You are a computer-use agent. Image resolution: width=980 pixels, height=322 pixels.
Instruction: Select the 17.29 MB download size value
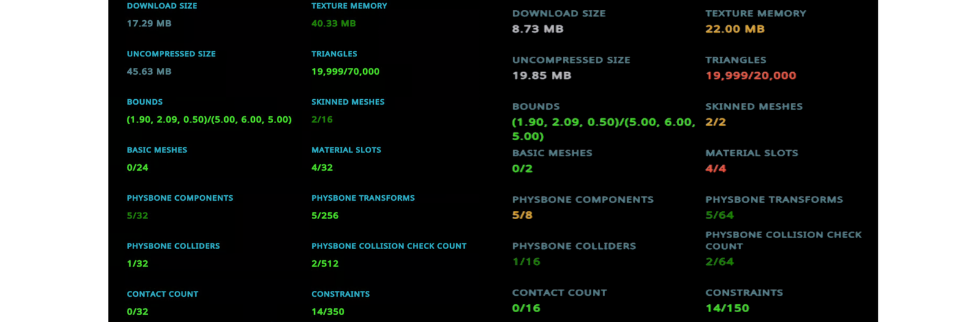click(x=149, y=23)
